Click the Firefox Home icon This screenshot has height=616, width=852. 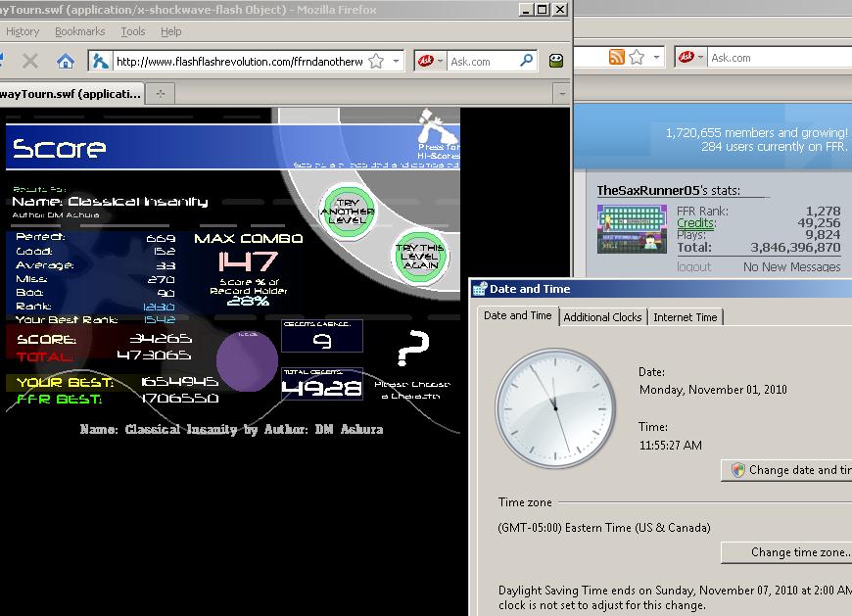click(66, 61)
